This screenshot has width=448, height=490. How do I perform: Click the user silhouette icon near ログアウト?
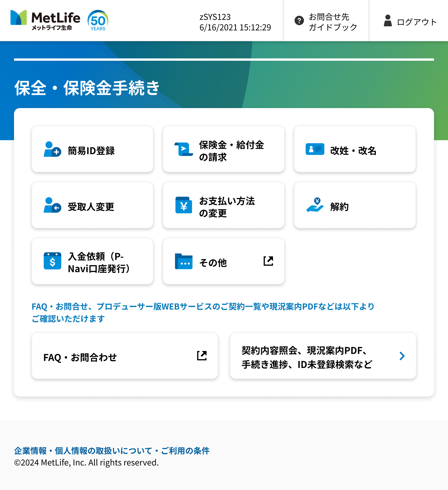coord(388,21)
